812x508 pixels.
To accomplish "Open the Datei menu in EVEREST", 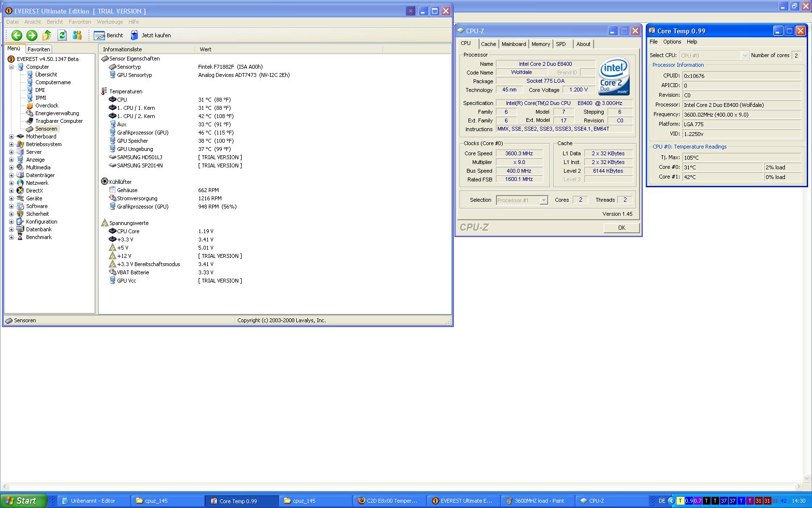I will coord(13,22).
